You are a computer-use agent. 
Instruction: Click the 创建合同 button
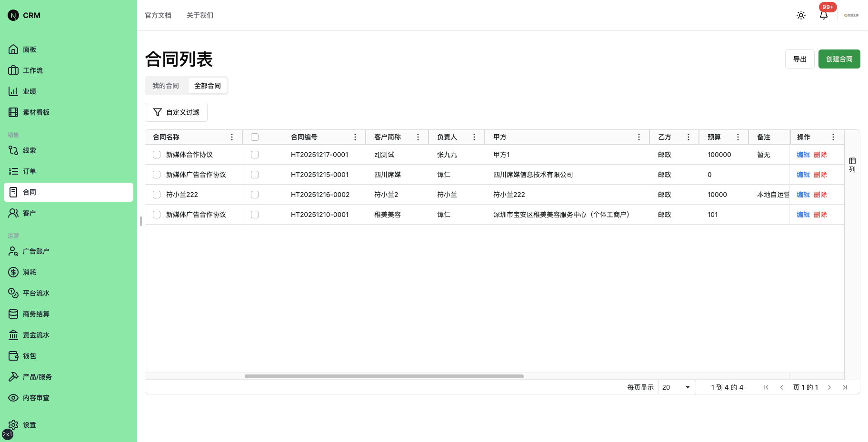(839, 59)
